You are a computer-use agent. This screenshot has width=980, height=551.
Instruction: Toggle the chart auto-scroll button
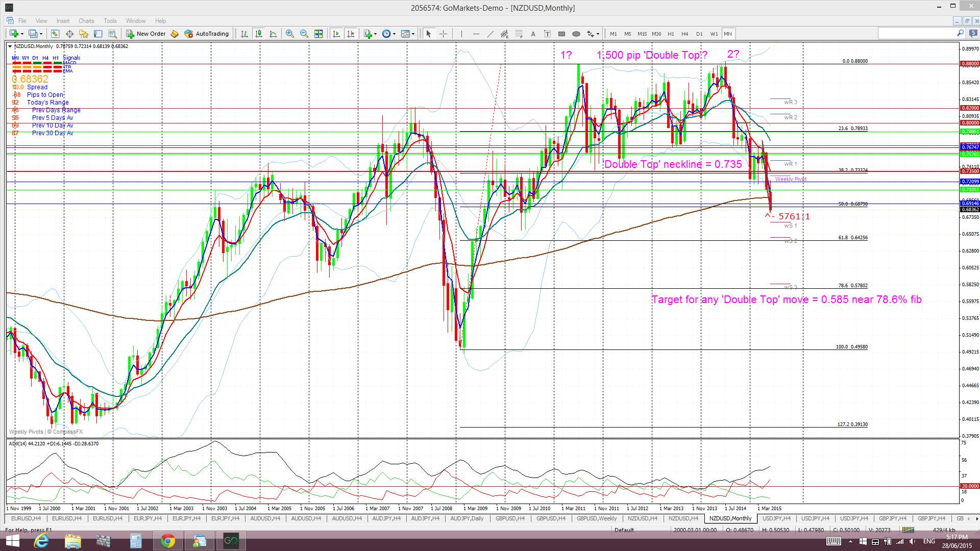click(336, 34)
